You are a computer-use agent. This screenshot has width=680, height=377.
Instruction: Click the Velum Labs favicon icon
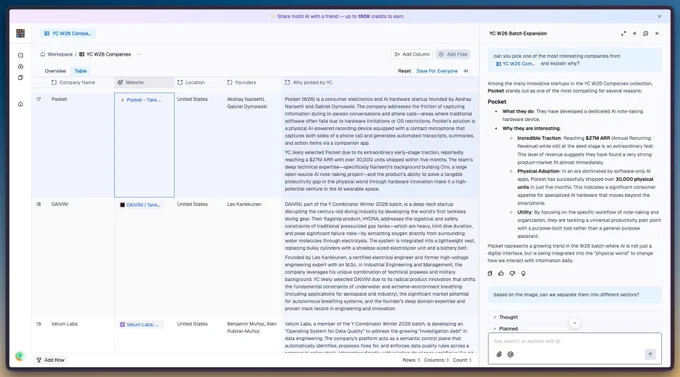pos(122,325)
